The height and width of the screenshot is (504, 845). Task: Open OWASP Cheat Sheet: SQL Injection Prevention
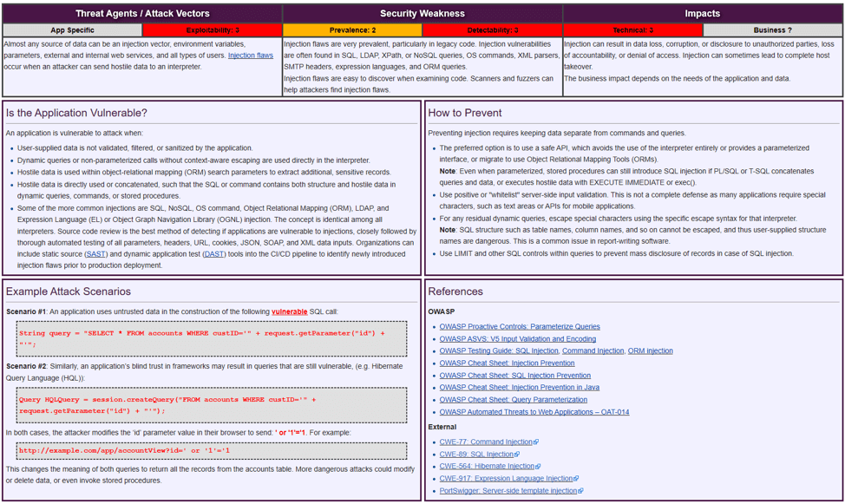pos(514,376)
